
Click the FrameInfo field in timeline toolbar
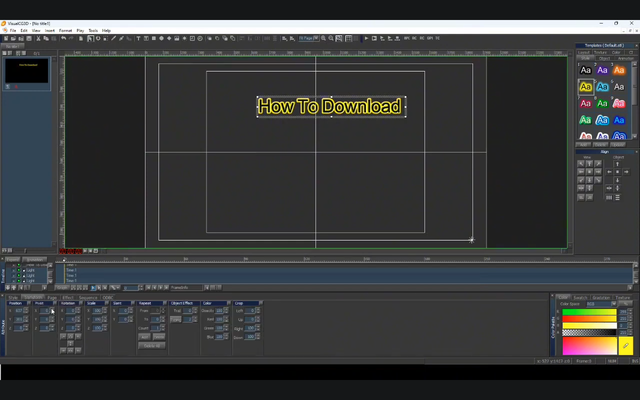click(x=186, y=288)
